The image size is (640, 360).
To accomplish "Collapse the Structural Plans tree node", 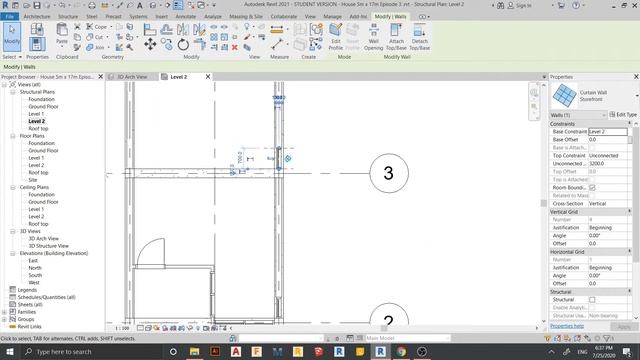I will (13, 92).
